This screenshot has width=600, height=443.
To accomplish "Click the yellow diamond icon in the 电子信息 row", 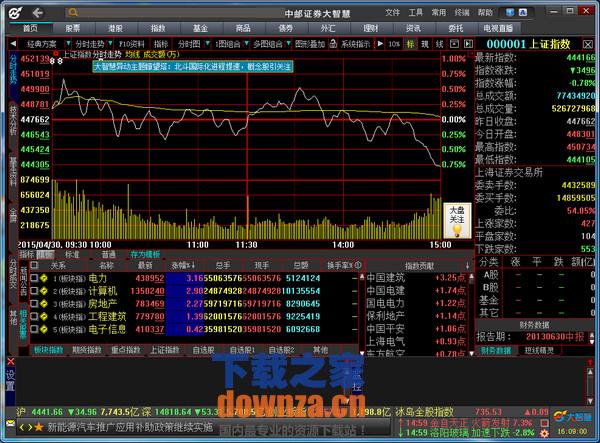I will point(44,329).
